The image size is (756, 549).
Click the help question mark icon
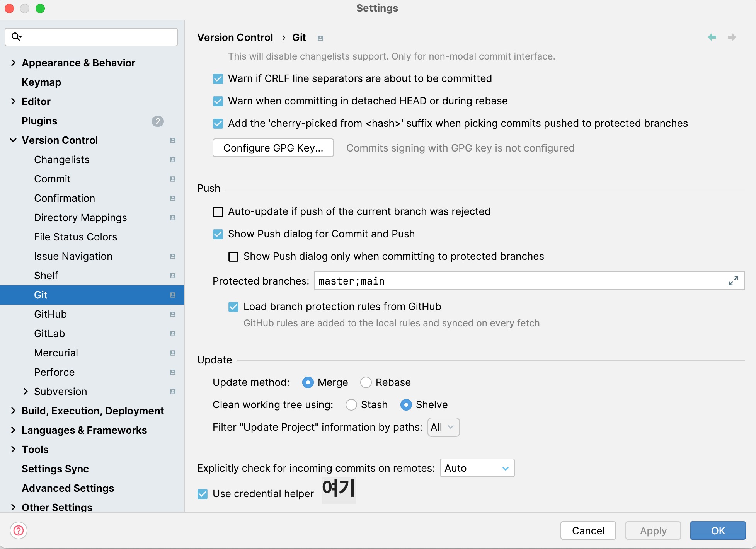coord(19,530)
